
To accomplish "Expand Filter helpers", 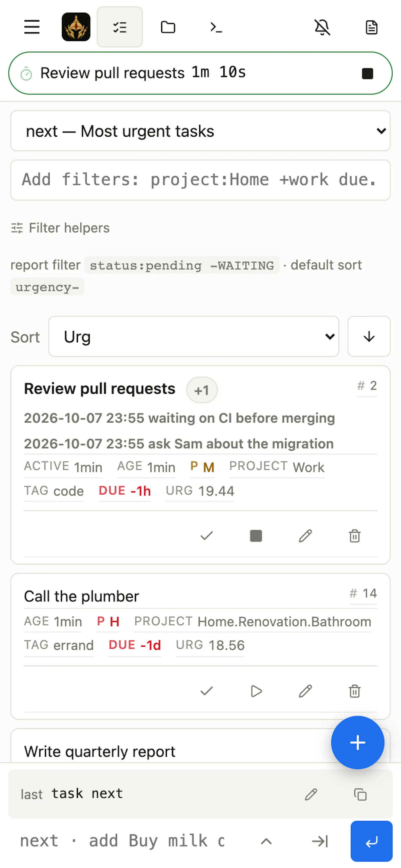I will point(60,228).
